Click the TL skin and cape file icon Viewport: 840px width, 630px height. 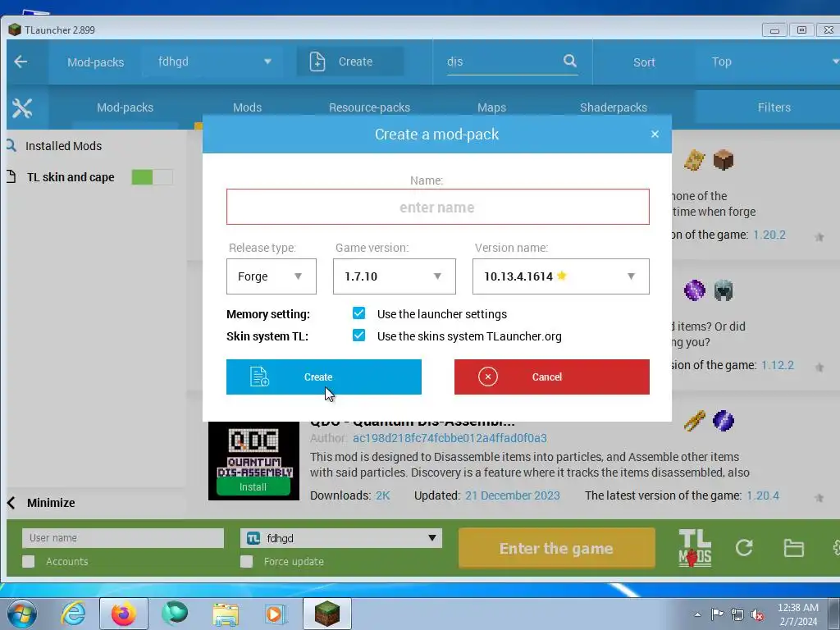tap(11, 176)
